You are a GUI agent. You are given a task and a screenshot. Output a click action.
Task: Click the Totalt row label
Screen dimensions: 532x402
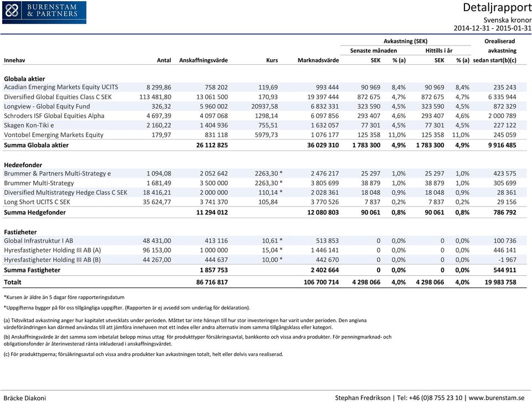[x=13, y=282]
